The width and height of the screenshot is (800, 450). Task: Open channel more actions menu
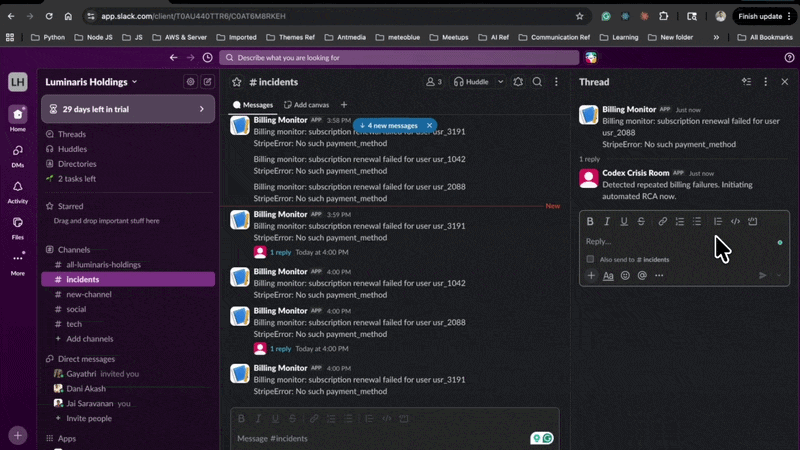[x=557, y=82]
